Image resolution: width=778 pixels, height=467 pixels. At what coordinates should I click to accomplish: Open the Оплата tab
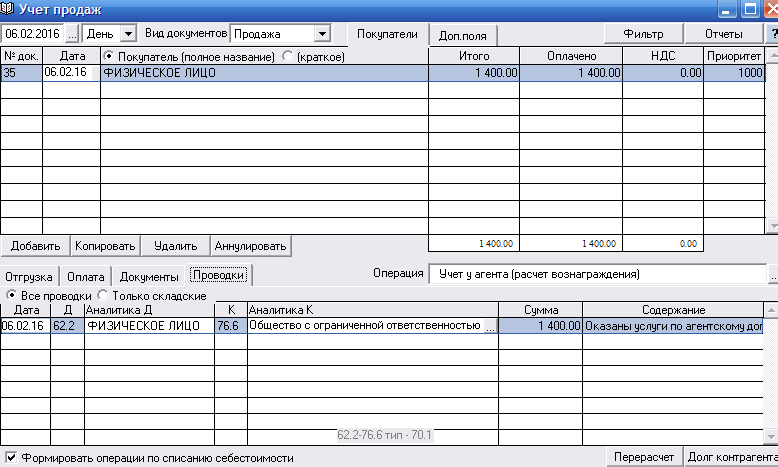(85, 276)
